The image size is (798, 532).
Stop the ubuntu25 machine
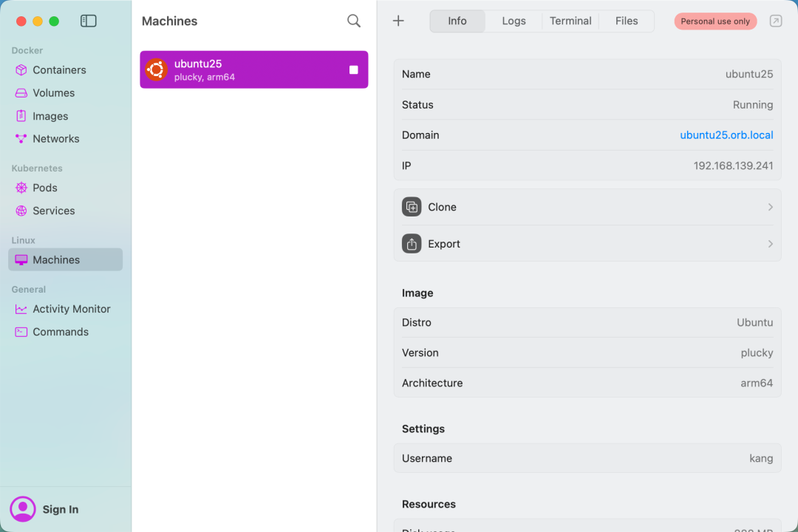click(x=353, y=69)
